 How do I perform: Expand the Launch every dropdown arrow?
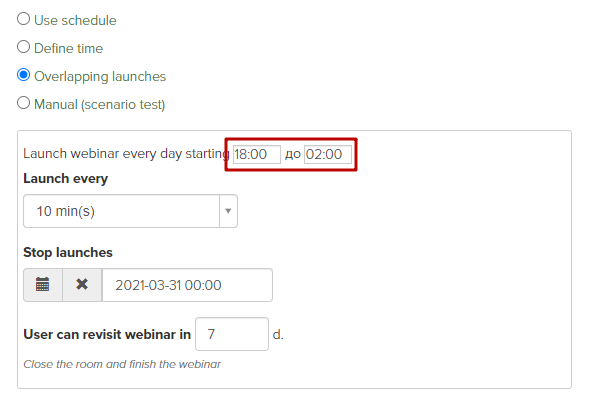(x=228, y=211)
